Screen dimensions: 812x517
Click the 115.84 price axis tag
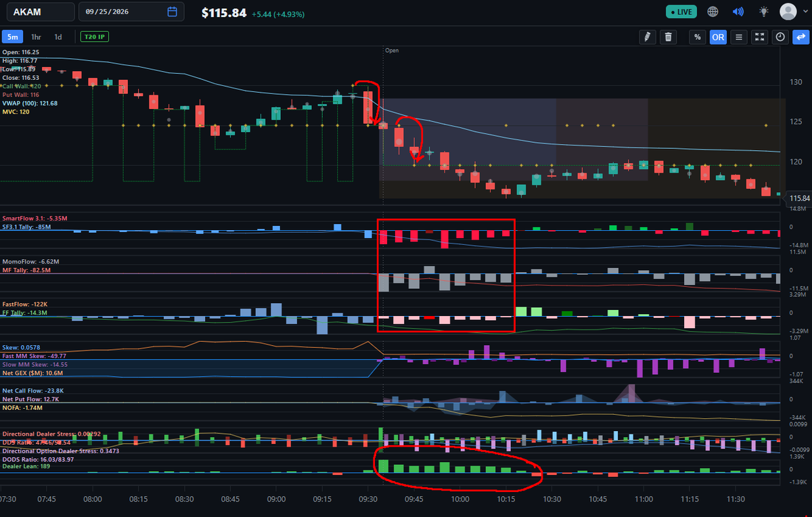[799, 198]
